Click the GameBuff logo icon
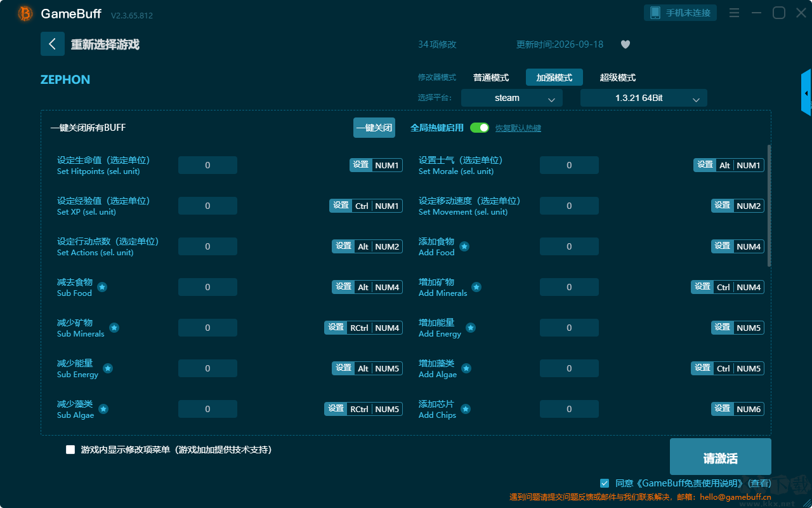812x508 pixels. coord(25,13)
